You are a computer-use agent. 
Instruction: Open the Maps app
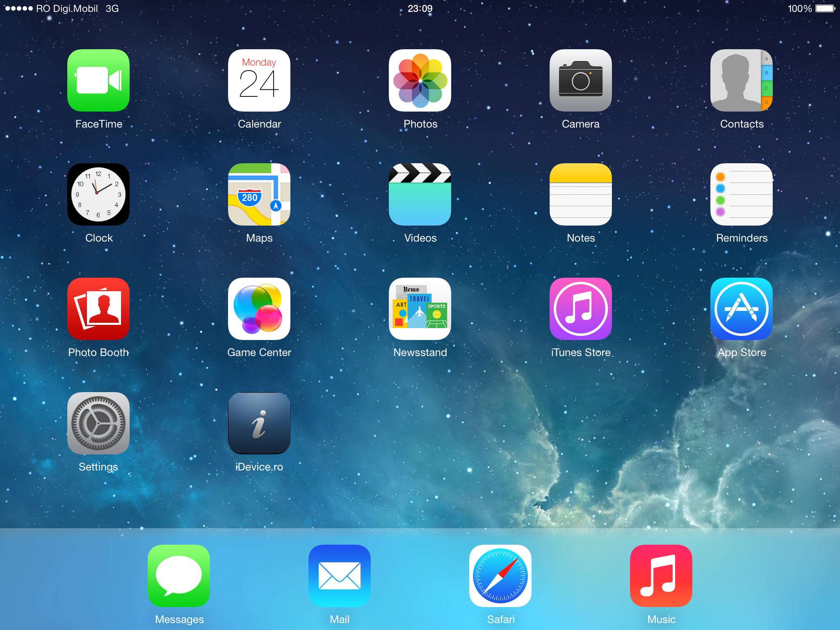point(259,194)
